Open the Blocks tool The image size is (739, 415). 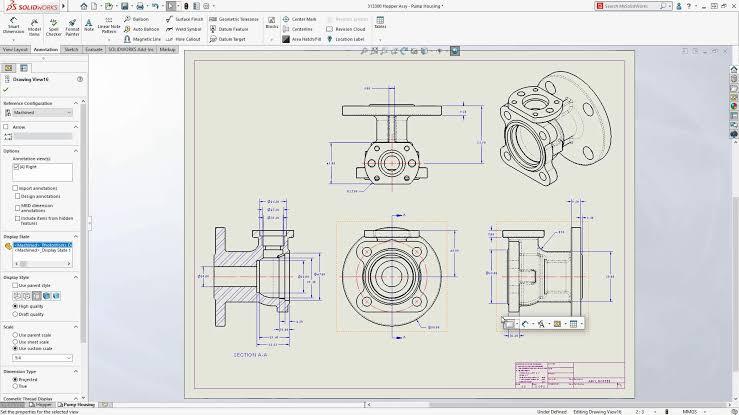[271, 23]
